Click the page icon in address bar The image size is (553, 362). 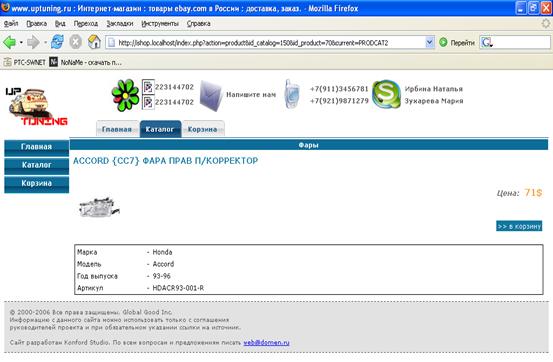(111, 43)
